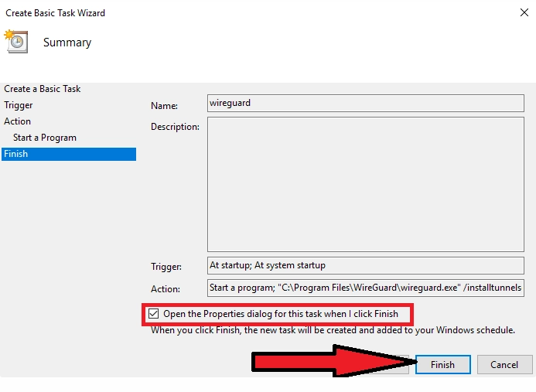Image resolution: width=536 pixels, height=392 pixels.
Task: Click the Summary heading text
Action: [67, 43]
